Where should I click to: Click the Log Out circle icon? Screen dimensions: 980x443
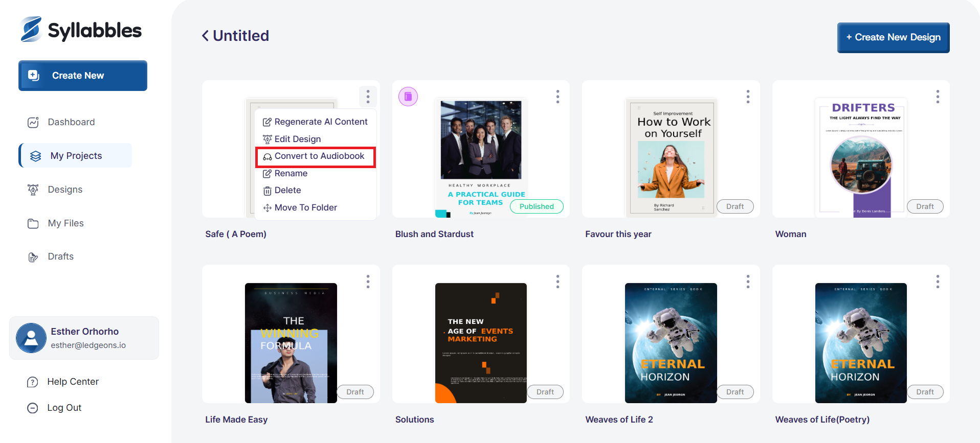pos(33,408)
